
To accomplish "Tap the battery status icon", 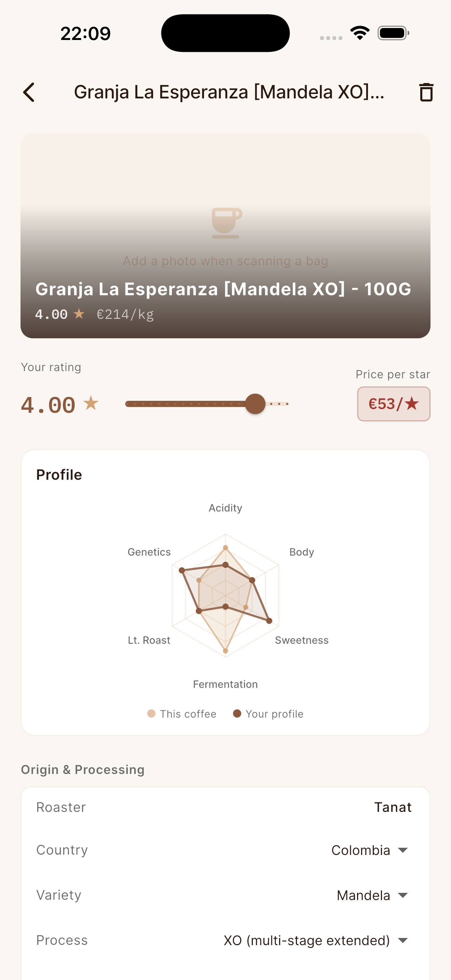I will [393, 33].
